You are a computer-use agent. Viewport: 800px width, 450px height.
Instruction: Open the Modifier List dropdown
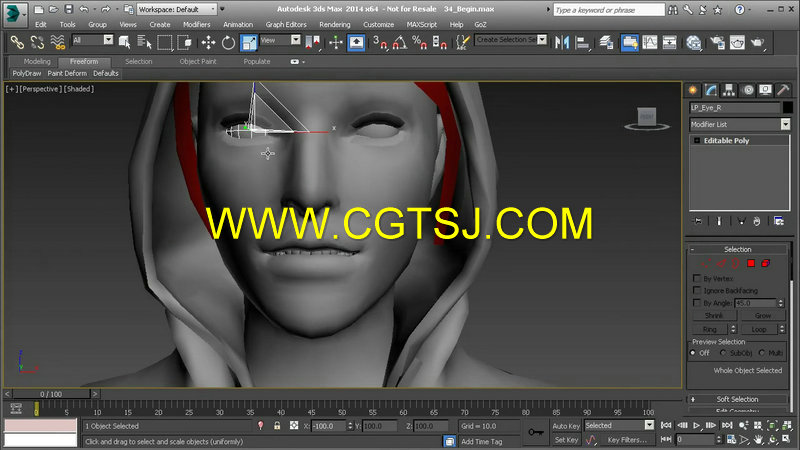(x=739, y=124)
